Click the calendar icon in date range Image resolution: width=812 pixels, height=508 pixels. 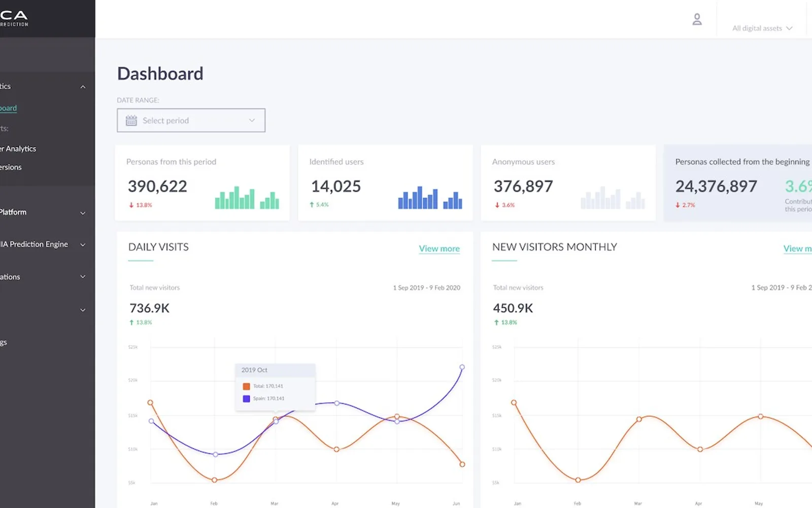pyautogui.click(x=131, y=120)
